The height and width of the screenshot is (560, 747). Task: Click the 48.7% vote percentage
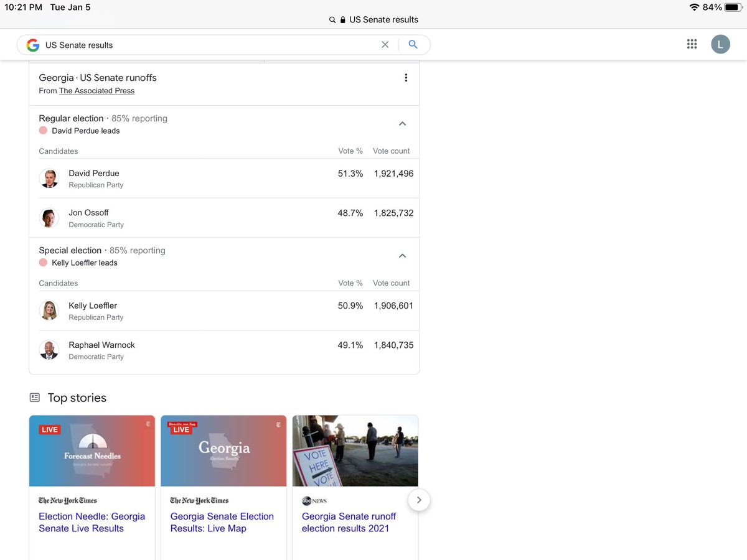click(x=350, y=213)
